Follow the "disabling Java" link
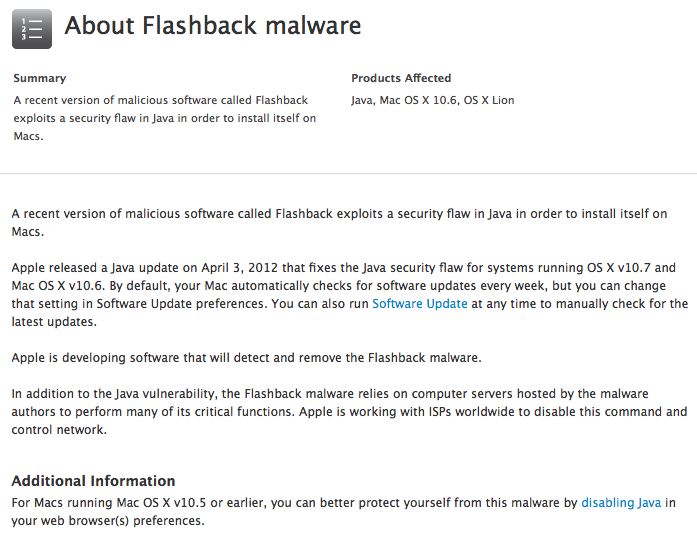Screen dimensions: 697x538 [x=621, y=503]
